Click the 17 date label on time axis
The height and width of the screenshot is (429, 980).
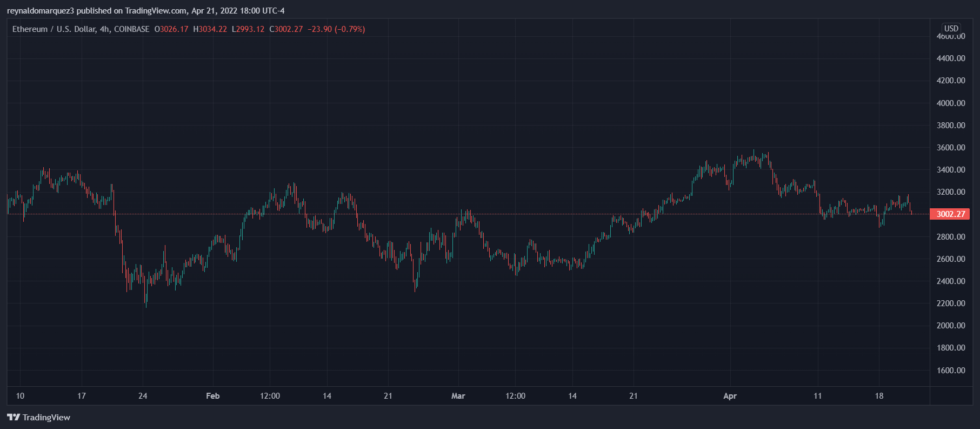[x=81, y=396]
